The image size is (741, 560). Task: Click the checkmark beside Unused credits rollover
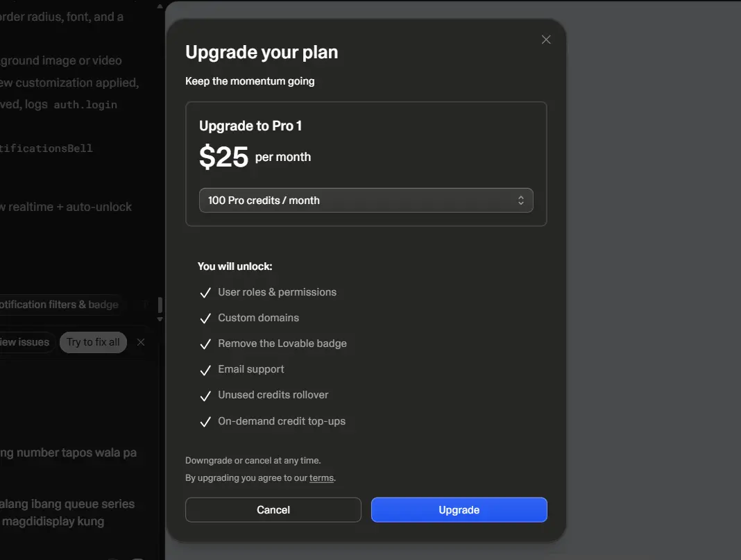[x=205, y=396]
